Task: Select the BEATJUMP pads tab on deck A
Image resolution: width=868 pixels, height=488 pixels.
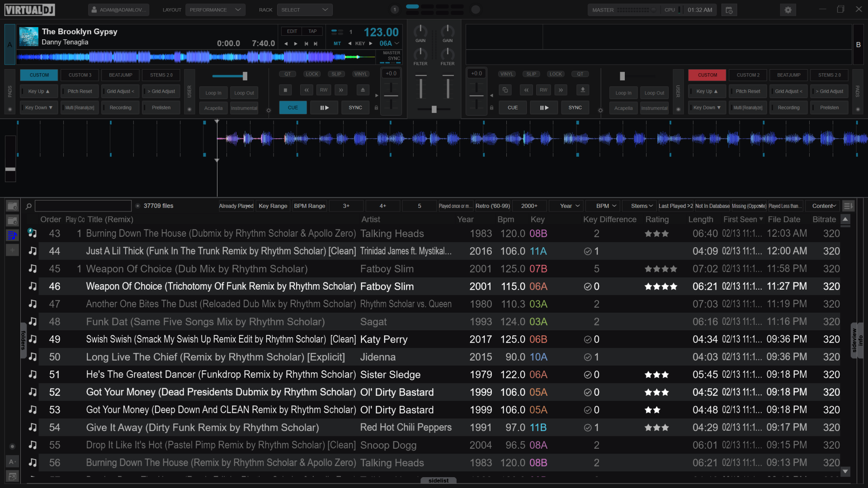Action: tap(121, 75)
